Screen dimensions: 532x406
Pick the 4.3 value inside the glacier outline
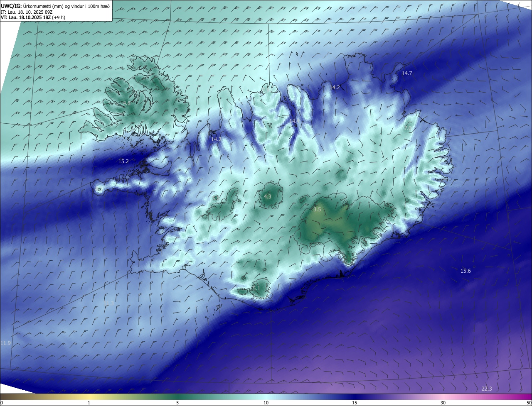[x=267, y=196]
